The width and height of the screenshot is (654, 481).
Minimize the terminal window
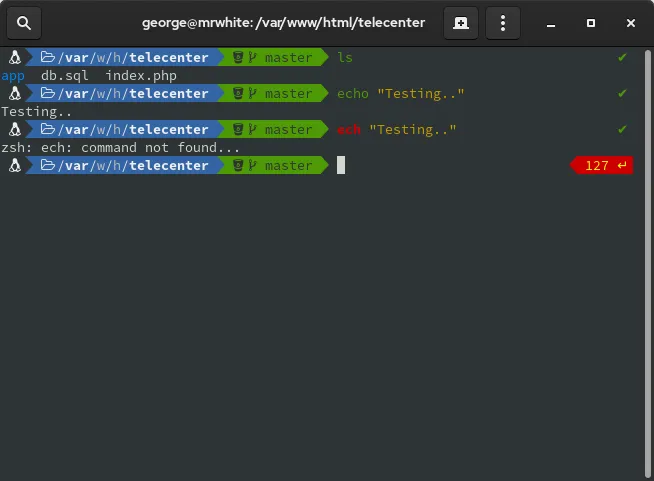[x=551, y=23]
